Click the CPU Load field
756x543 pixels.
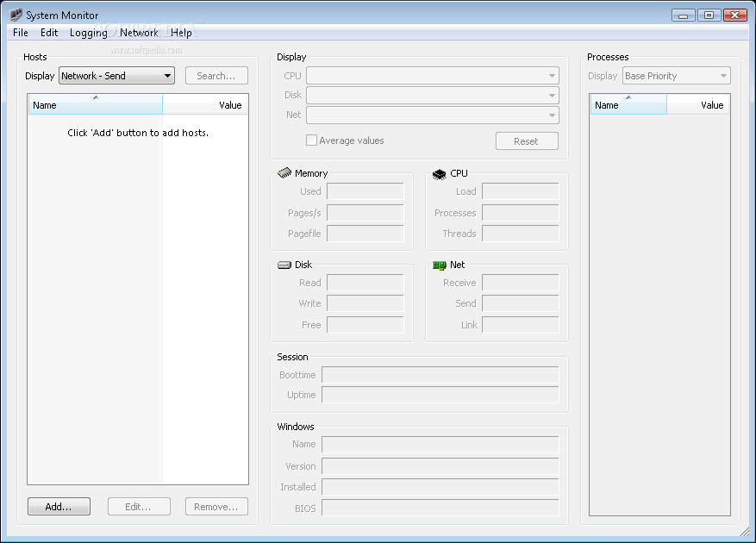click(520, 191)
